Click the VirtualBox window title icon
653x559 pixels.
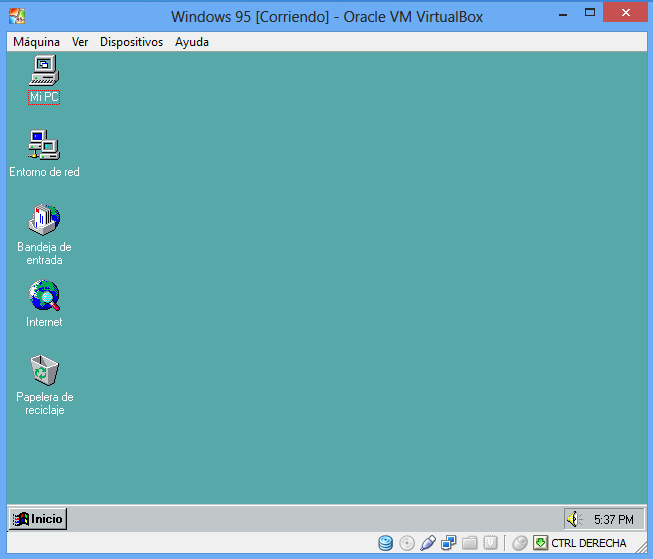click(17, 16)
